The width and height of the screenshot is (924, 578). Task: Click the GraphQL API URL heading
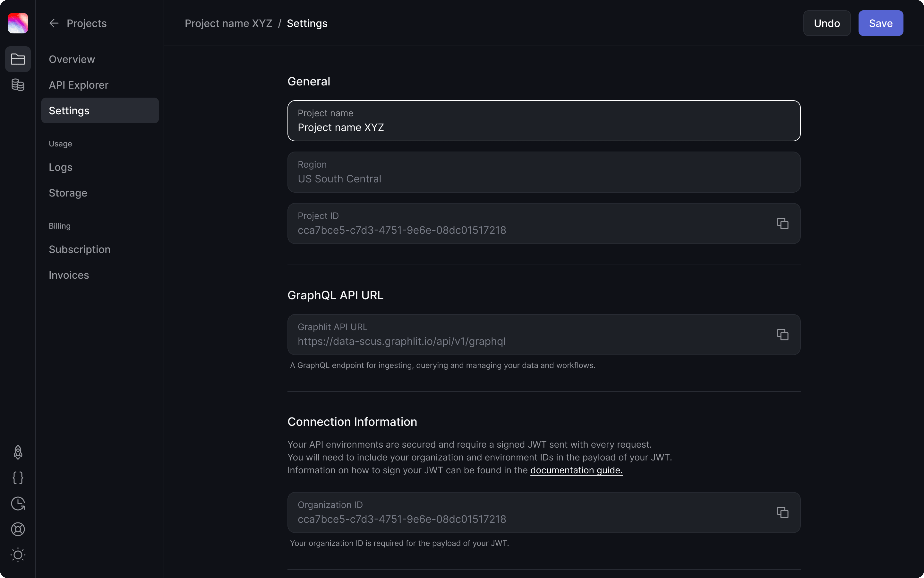coord(335,295)
